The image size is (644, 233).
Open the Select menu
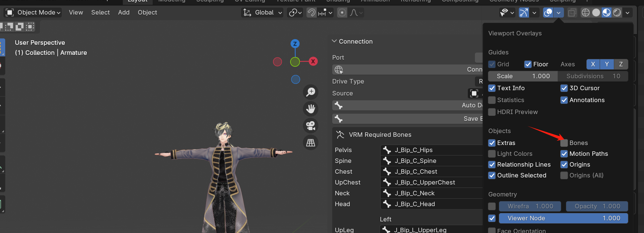pyautogui.click(x=101, y=12)
